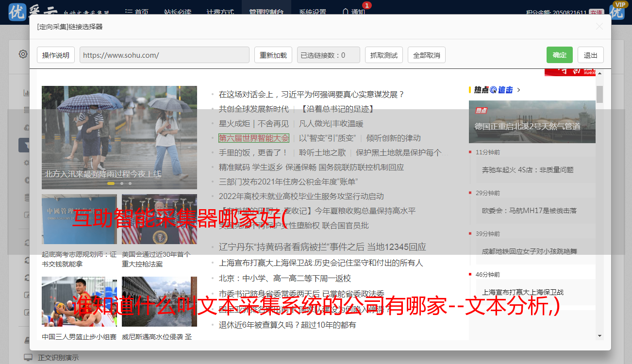Click the 全部取消 button
This screenshot has height=364, width=632.
tap(426, 55)
